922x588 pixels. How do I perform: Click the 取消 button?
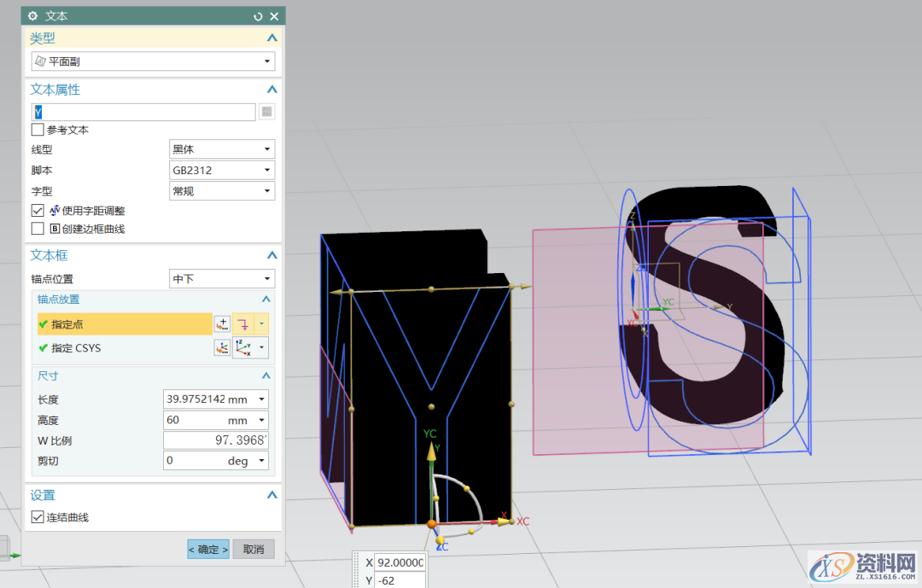tap(254, 549)
